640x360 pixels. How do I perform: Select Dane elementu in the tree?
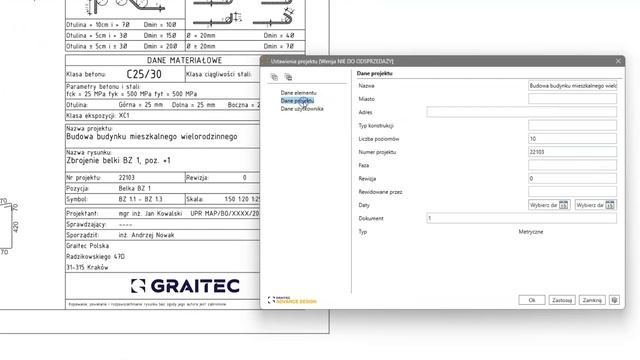pos(298,93)
